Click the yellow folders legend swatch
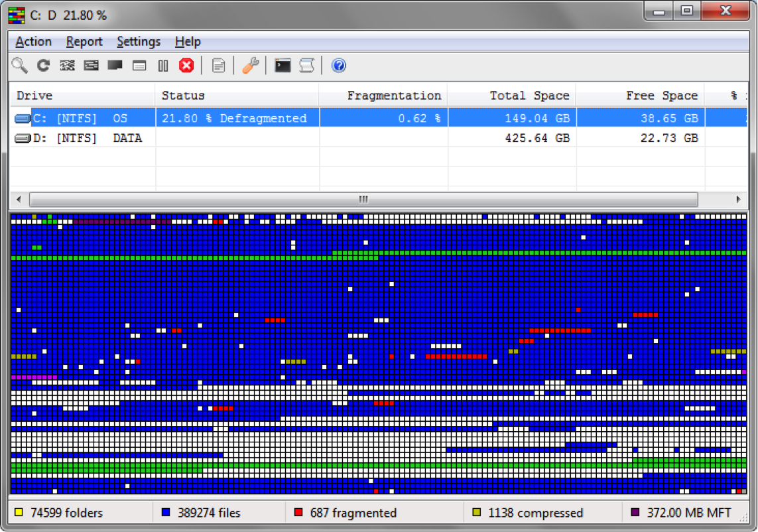Screen dimensions: 758x532 click(19, 512)
